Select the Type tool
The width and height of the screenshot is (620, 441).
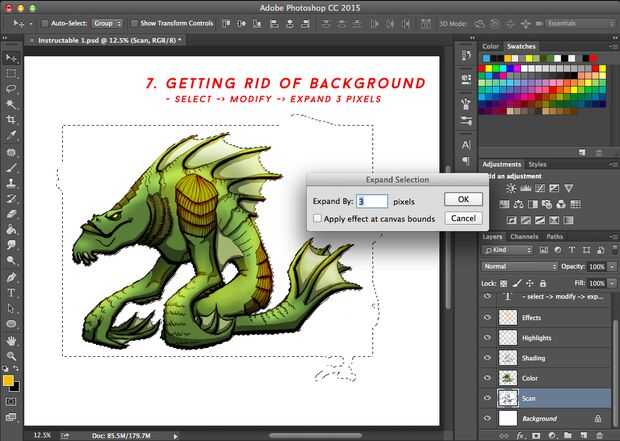(x=11, y=293)
